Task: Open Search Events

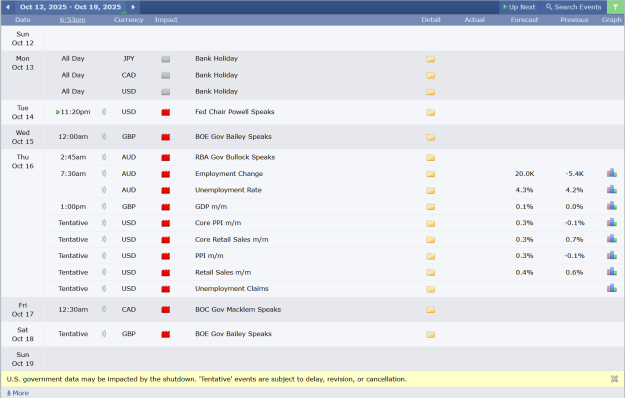Action: [x=574, y=7]
